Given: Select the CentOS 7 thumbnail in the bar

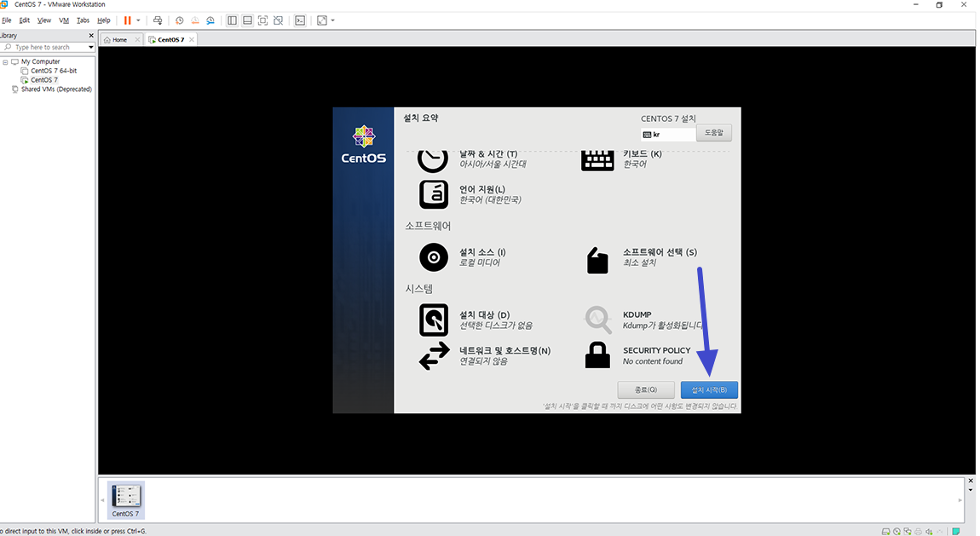Looking at the screenshot, I should [126, 499].
